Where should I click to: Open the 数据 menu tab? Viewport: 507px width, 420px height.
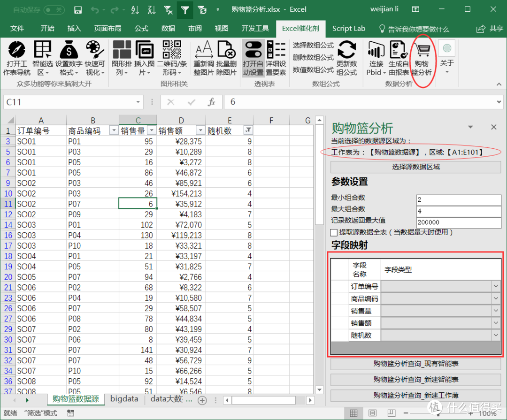click(168, 29)
